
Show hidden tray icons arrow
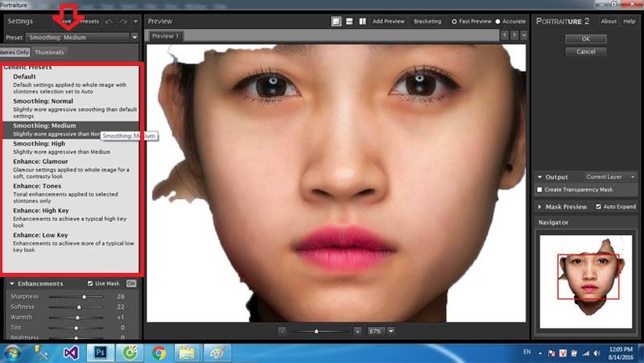(x=540, y=353)
